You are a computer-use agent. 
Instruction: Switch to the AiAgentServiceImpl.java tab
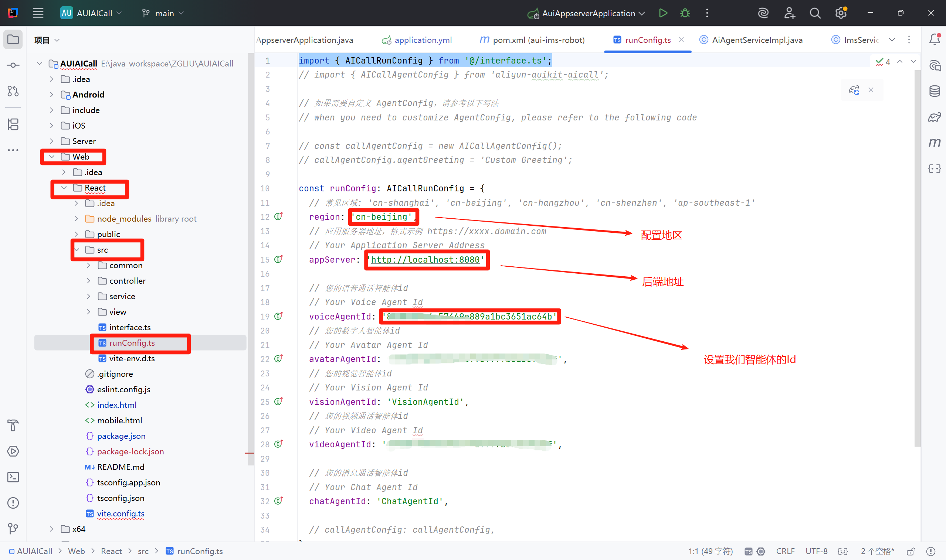point(756,40)
